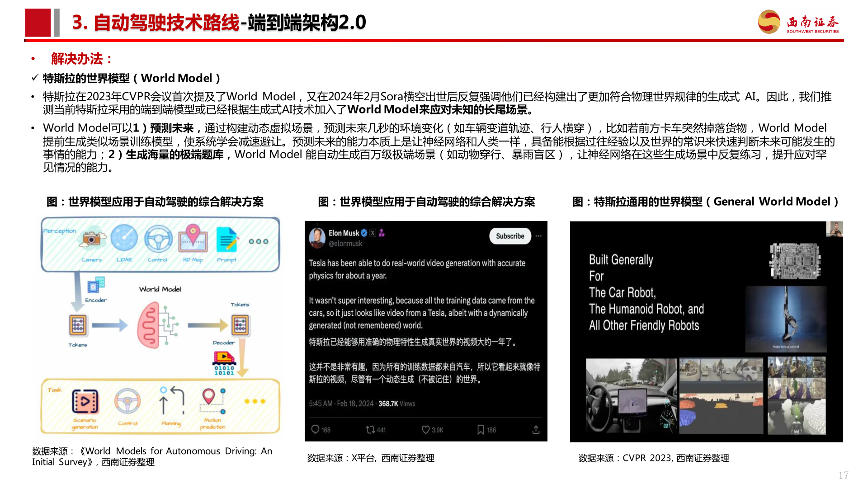Click the HD Map location icon
Viewport: 868px width, 488px height.
point(193,238)
